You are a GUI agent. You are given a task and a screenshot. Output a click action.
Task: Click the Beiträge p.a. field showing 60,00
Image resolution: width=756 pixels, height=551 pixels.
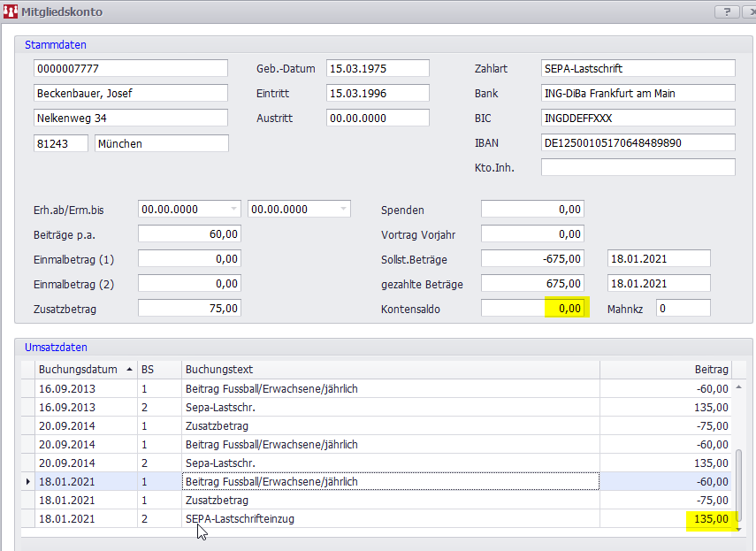[189, 234]
